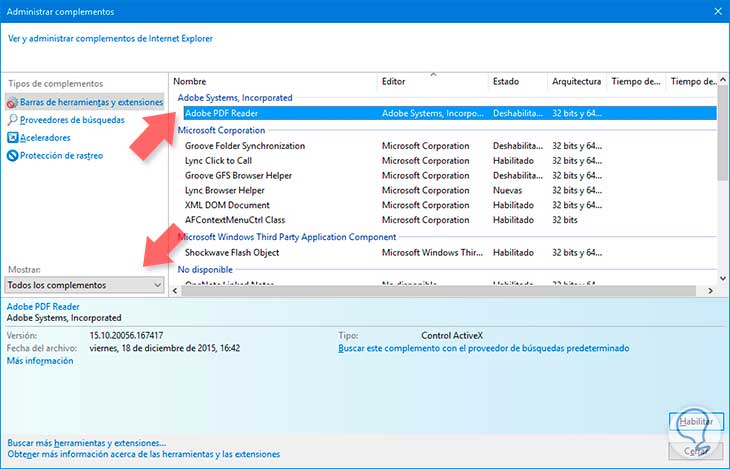
Task: Click Microsoft Corporation group header
Action: (x=221, y=130)
